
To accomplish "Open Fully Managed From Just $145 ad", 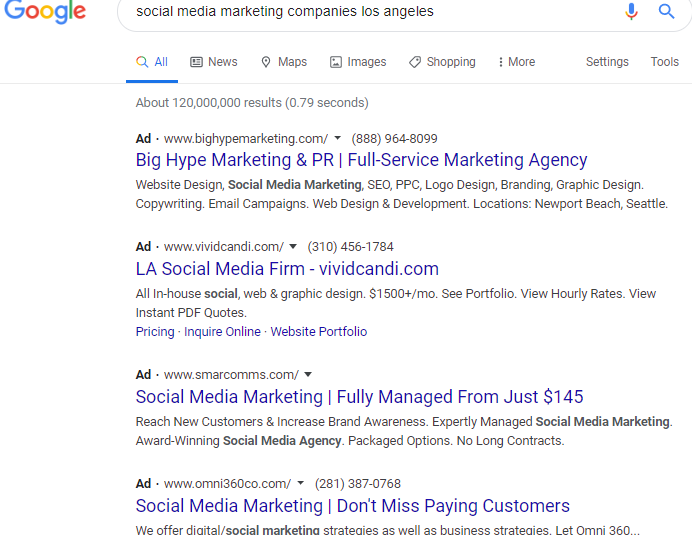I will (x=359, y=397).
